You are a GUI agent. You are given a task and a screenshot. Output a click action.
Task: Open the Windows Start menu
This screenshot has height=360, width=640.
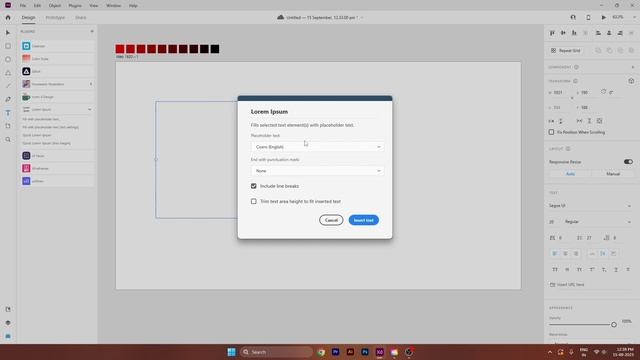231,352
